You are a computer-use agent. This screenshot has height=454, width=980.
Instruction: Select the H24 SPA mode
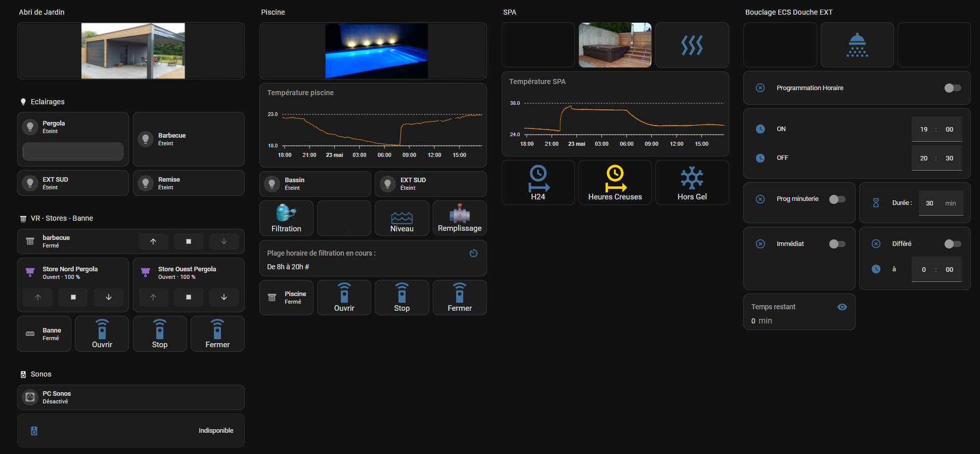(x=538, y=182)
